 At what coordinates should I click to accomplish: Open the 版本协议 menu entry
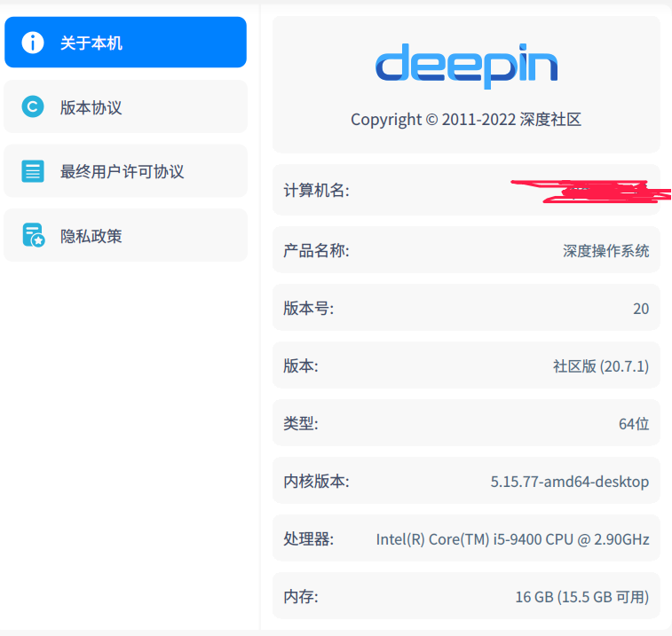point(125,106)
